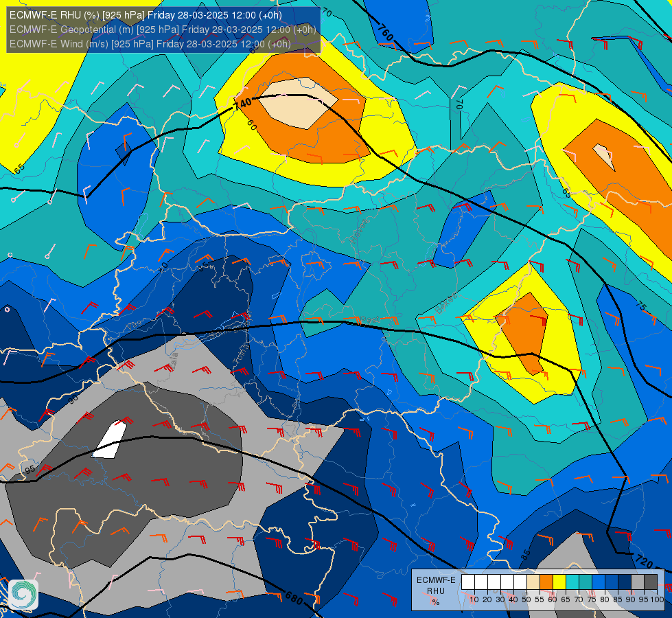Select the ECMWF-E RHU (%) 925 hPa title line
The height and width of the screenshot is (618, 672).
pyautogui.click(x=146, y=15)
